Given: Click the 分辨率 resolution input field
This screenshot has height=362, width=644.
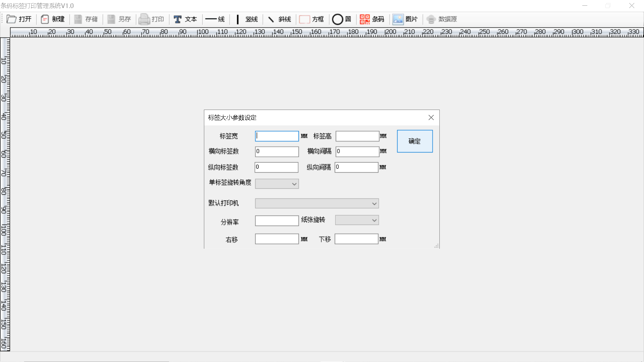Looking at the screenshot, I should [277, 221].
